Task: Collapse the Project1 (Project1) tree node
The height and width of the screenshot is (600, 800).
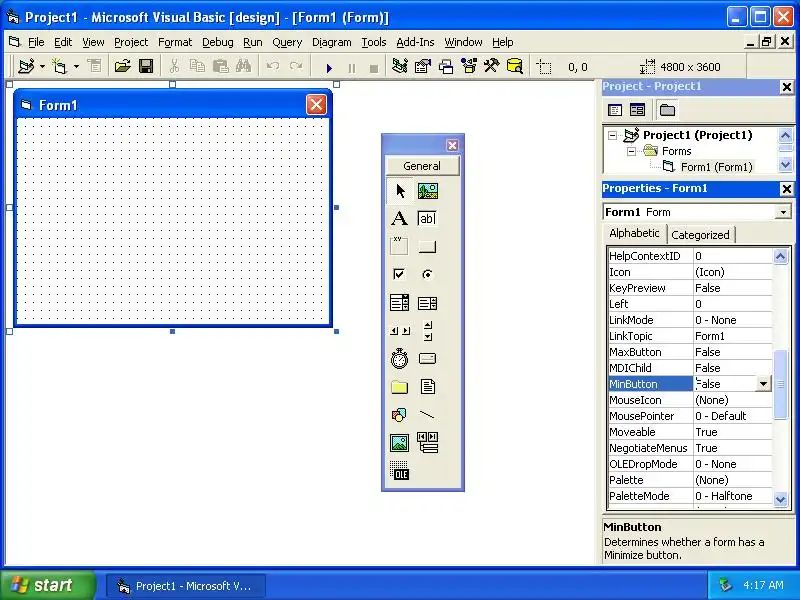Action: tap(612, 135)
